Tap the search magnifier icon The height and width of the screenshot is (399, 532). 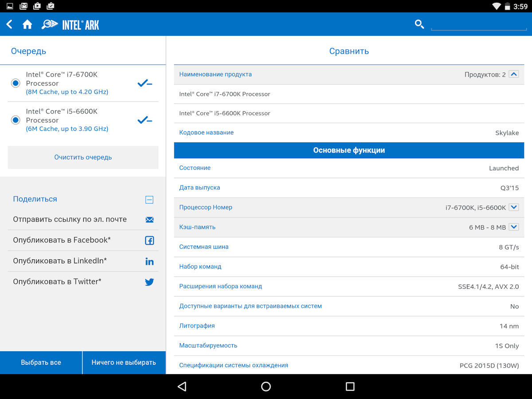(419, 24)
